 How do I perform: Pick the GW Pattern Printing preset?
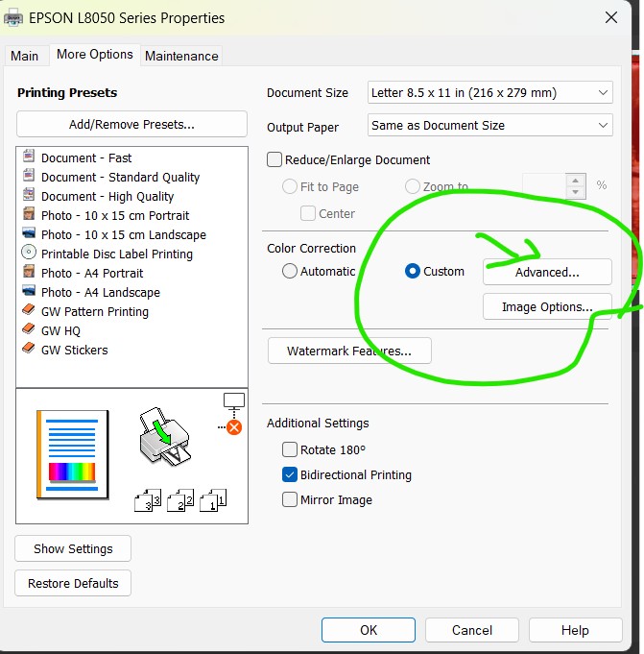(x=94, y=311)
